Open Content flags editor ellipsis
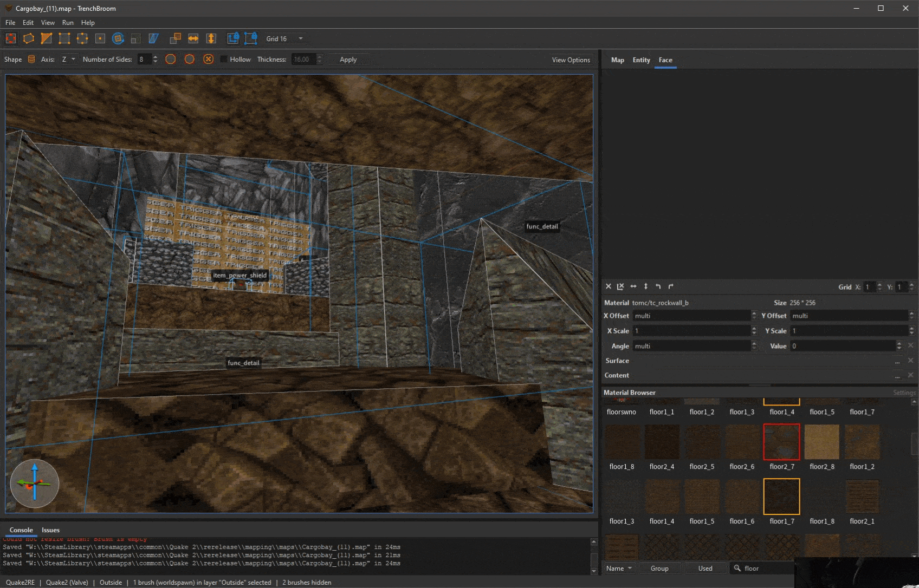919x588 pixels. 897,376
